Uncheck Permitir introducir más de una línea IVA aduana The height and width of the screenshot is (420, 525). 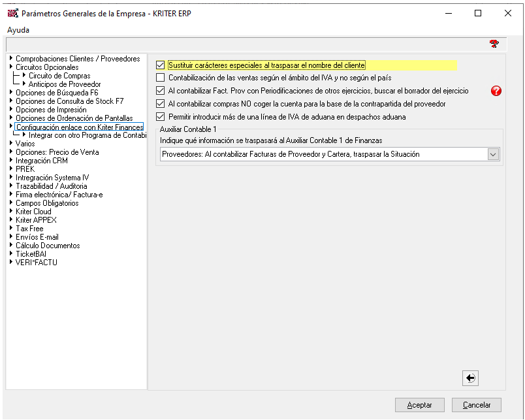[x=161, y=117]
